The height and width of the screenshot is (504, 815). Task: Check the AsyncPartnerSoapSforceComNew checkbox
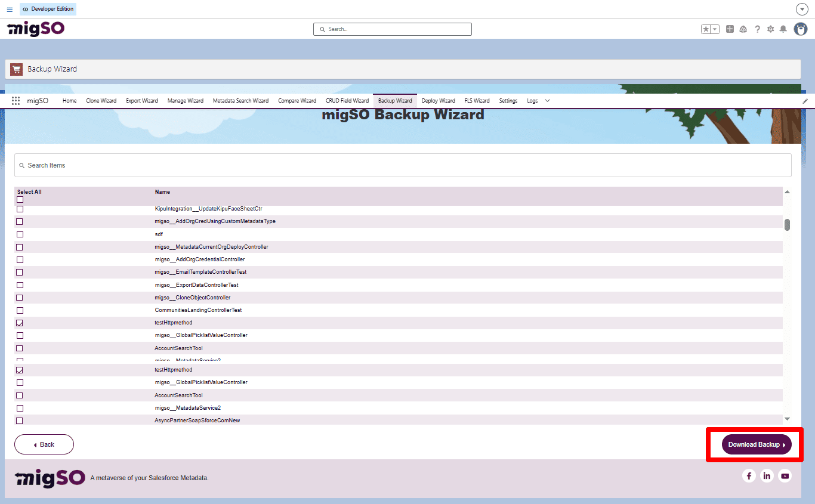(20, 420)
